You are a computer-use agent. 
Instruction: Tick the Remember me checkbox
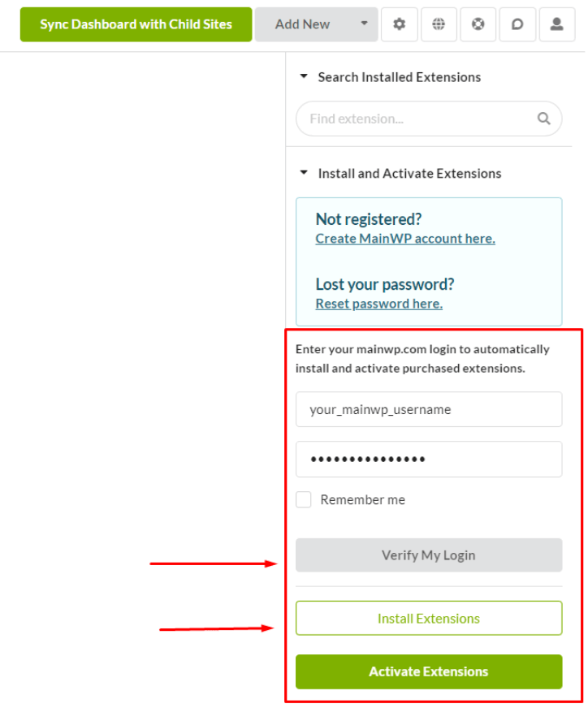(305, 502)
